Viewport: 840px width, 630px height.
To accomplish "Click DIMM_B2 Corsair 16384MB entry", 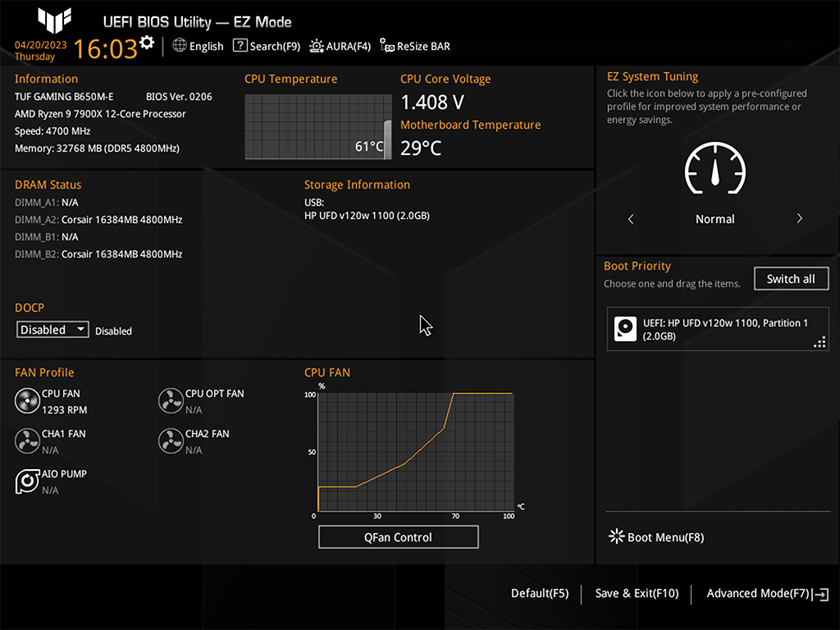I will [98, 254].
